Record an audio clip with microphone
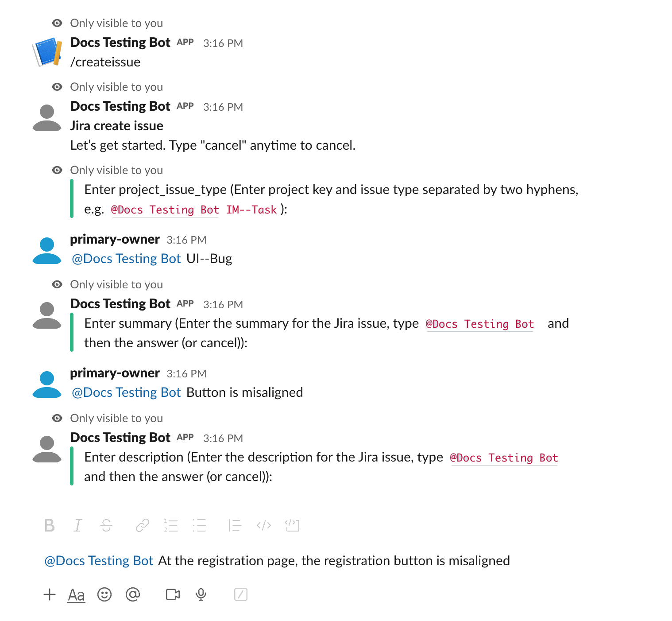 click(x=201, y=594)
